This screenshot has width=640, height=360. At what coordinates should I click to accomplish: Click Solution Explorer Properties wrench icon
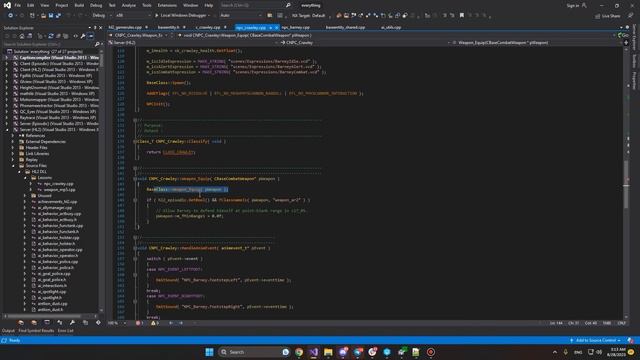[83, 36]
